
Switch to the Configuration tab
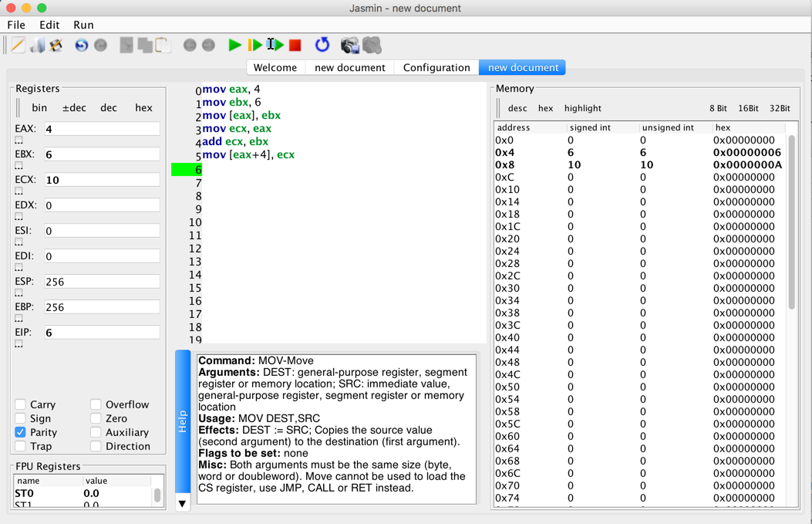pos(436,68)
